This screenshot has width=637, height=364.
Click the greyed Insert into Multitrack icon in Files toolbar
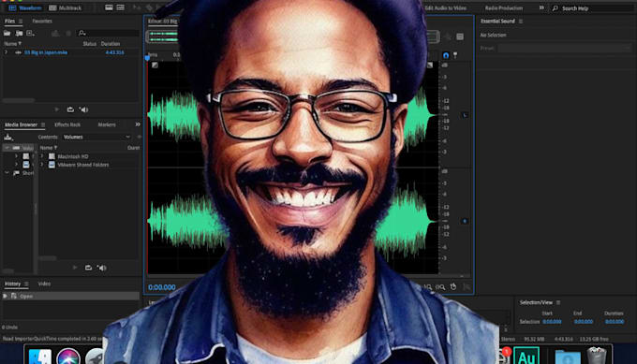pyautogui.click(x=55, y=34)
